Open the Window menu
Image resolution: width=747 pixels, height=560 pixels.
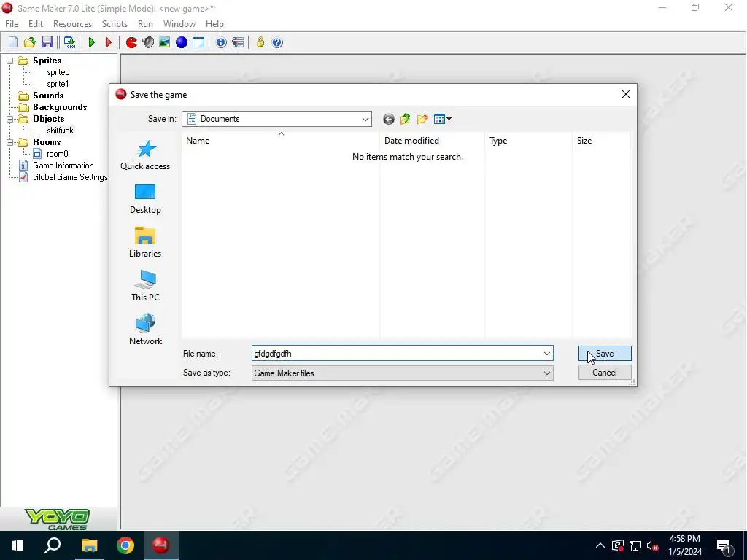[x=179, y=24]
